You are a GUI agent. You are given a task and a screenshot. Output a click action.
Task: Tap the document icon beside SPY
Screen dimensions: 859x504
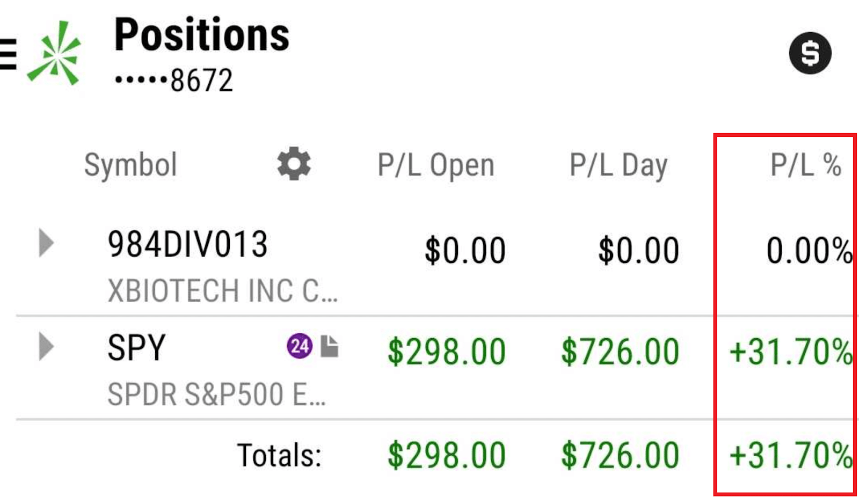(329, 346)
